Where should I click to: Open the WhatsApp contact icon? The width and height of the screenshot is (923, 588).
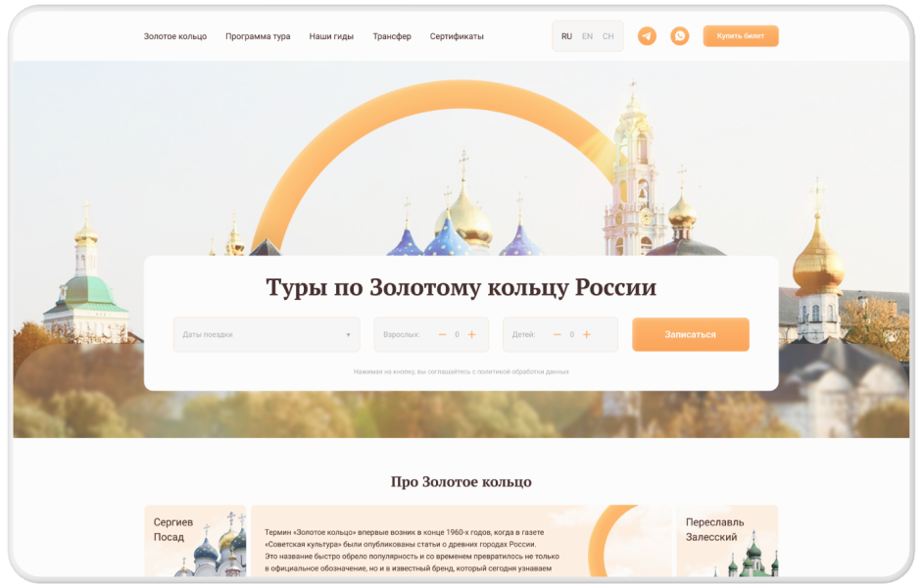click(680, 36)
